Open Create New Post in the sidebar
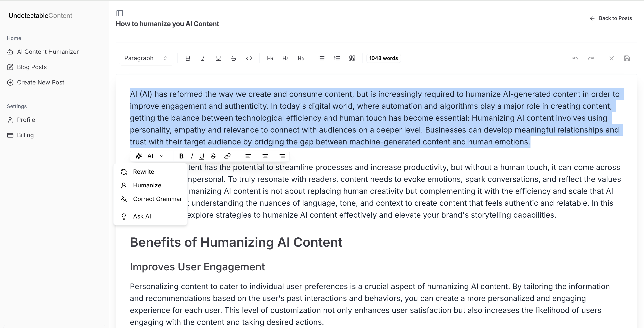 [40, 82]
